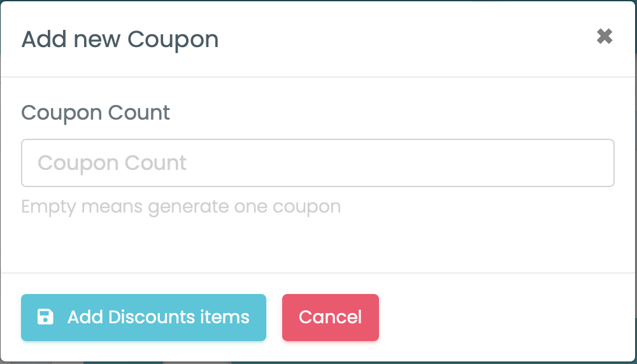This screenshot has width=637, height=364.
Task: Click the 'Add Discounts items' button text
Action: pyautogui.click(x=158, y=317)
